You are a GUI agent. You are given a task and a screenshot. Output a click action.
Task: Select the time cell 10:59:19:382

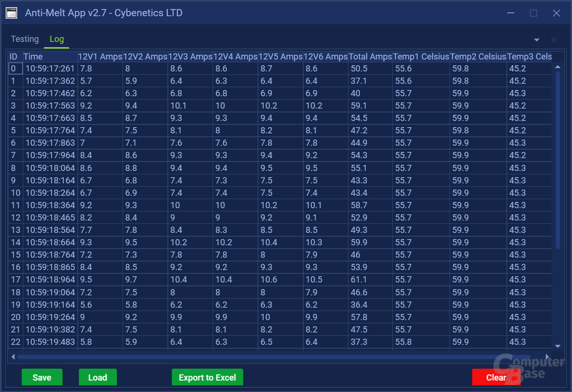[50, 329]
